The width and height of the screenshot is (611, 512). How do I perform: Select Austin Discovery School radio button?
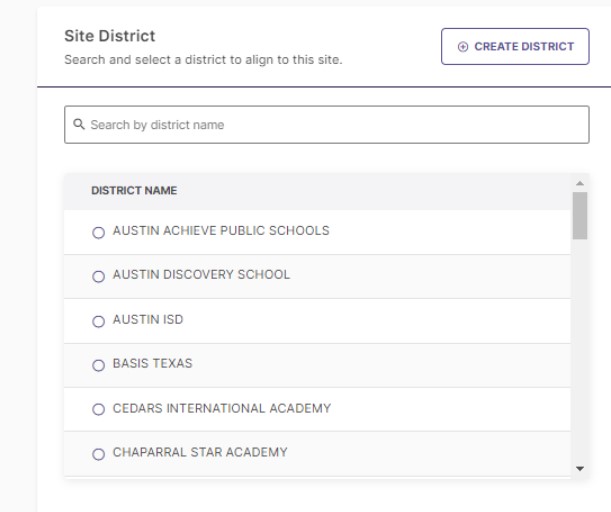pos(99,277)
